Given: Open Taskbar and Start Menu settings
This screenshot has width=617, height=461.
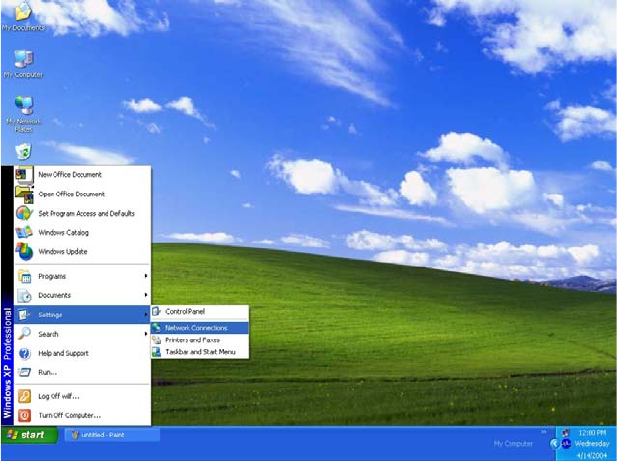Looking at the screenshot, I should point(200,352).
